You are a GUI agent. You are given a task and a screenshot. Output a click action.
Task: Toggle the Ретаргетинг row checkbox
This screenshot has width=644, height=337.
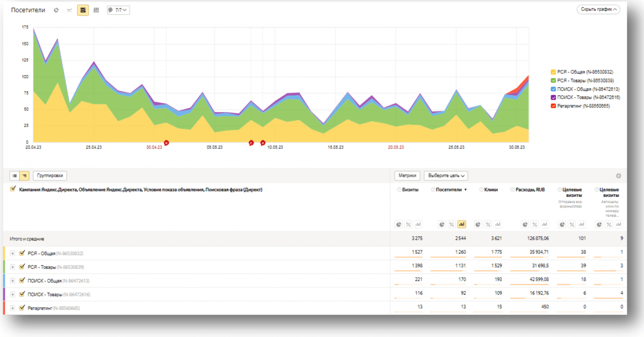22,308
